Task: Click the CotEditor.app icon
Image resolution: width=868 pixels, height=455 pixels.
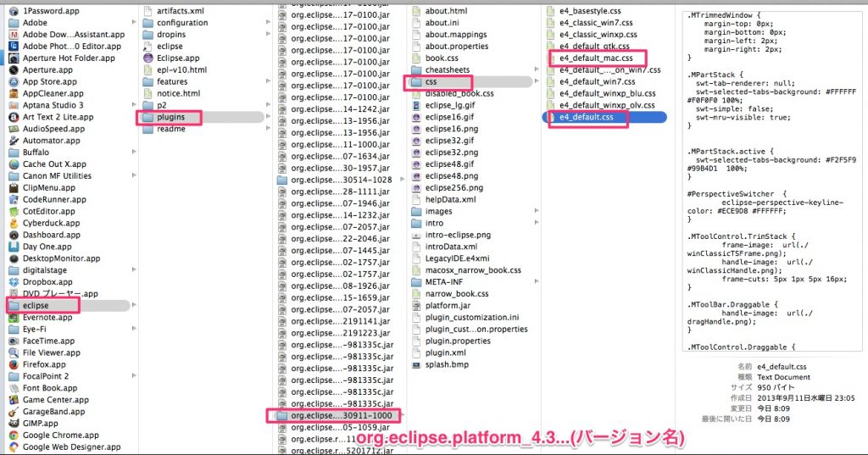Action: point(14,212)
